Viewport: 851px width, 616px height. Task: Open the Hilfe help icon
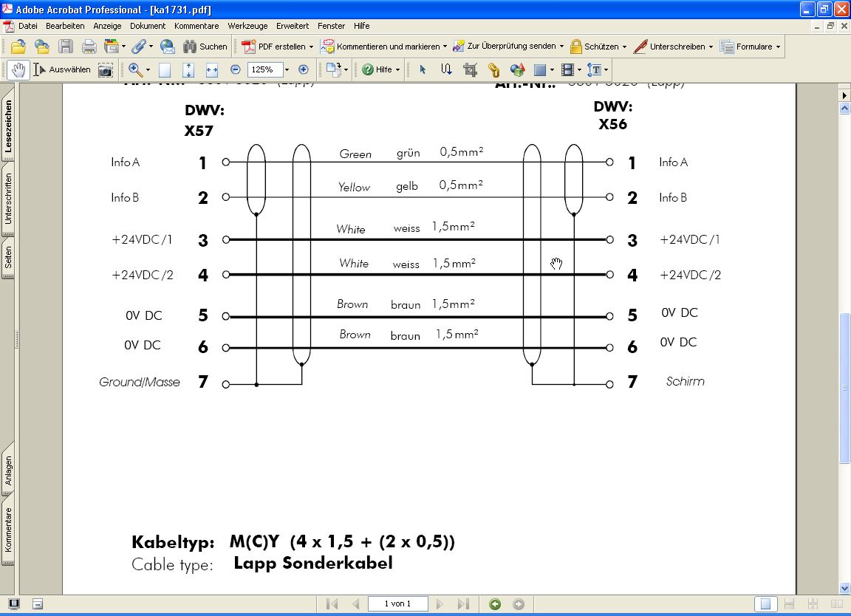tap(367, 69)
